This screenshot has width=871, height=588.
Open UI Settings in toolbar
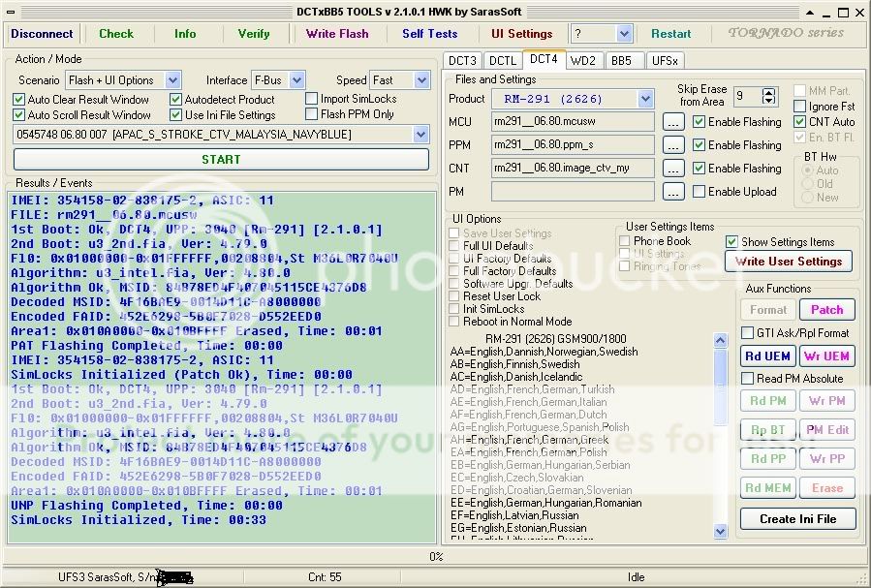coord(522,34)
